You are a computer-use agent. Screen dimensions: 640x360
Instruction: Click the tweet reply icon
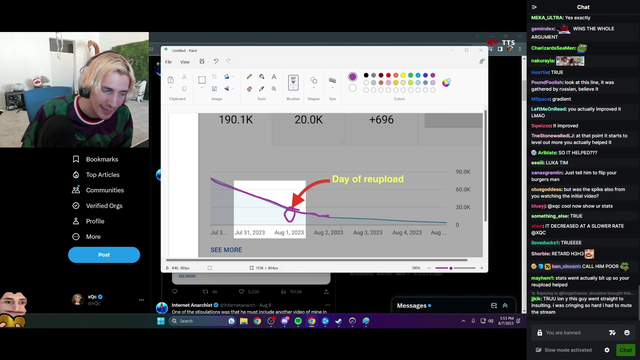175,291
